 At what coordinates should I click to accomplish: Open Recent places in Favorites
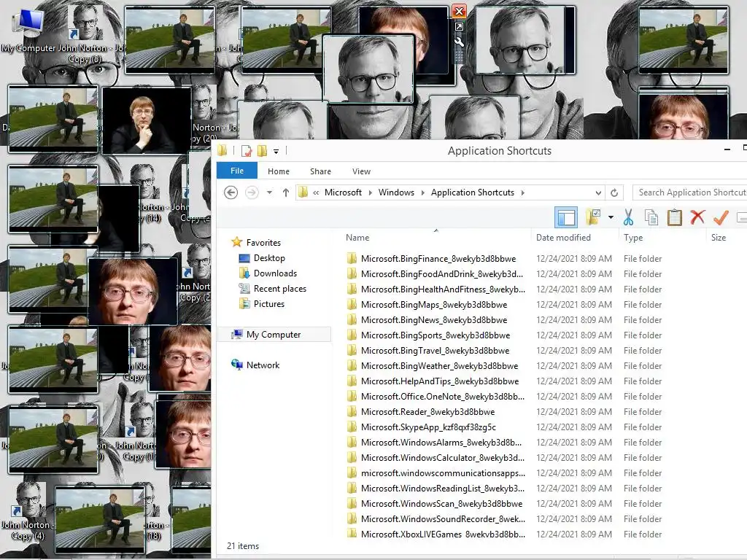coord(279,289)
